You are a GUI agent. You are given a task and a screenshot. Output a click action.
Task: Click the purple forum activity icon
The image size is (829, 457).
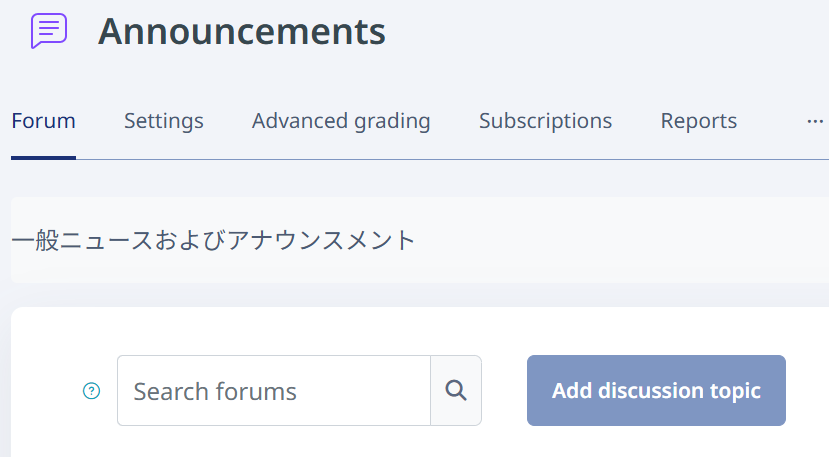click(49, 31)
